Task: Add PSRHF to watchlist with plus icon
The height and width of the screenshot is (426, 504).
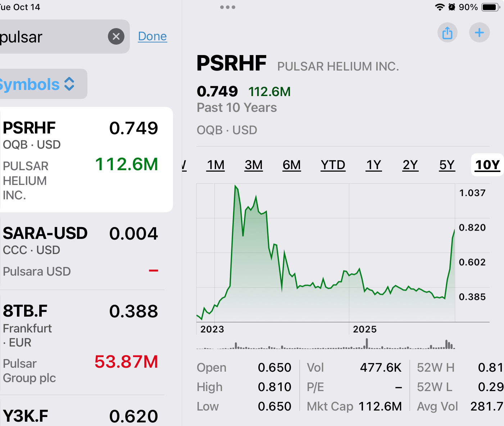Action: (x=479, y=33)
